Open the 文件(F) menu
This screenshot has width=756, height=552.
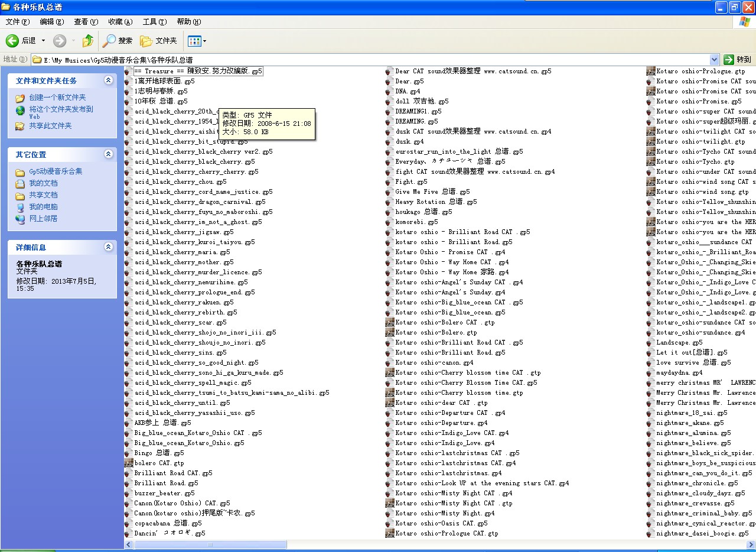(x=18, y=22)
